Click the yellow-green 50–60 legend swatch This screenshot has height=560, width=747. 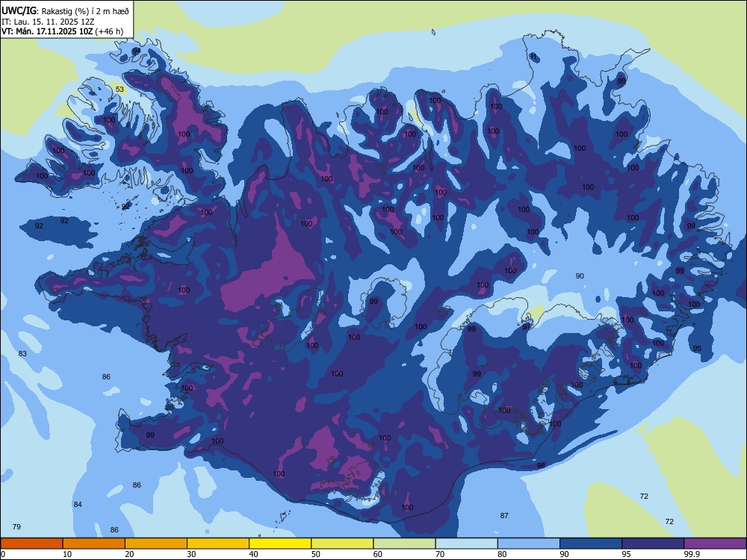click(x=342, y=544)
